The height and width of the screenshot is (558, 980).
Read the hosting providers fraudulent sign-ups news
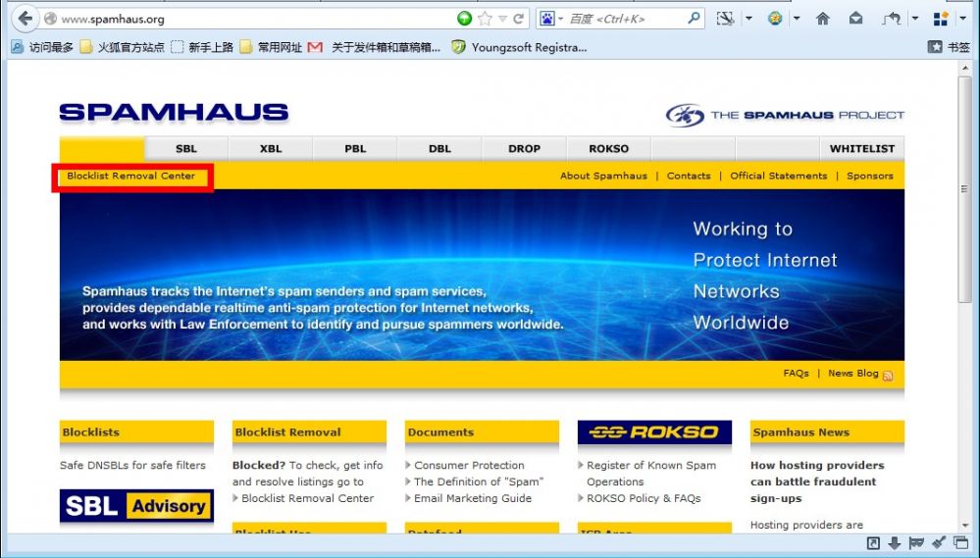coord(817,482)
